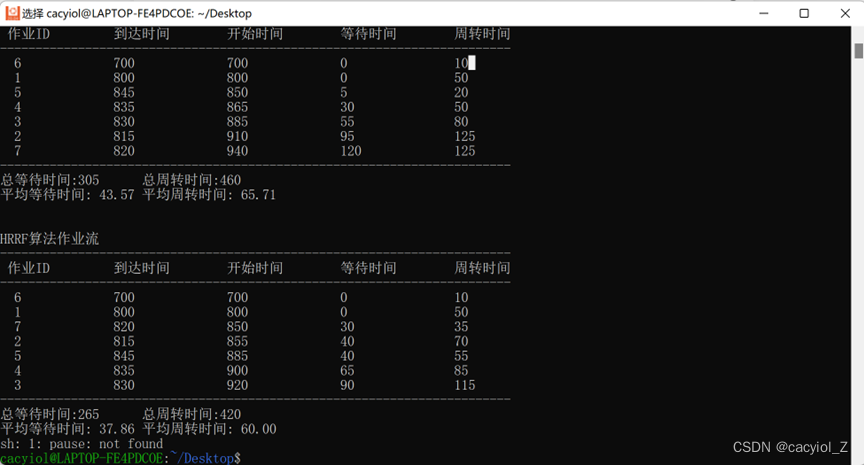This screenshot has width=864, height=465.
Task: Maximize the terminal window
Action: pos(804,13)
